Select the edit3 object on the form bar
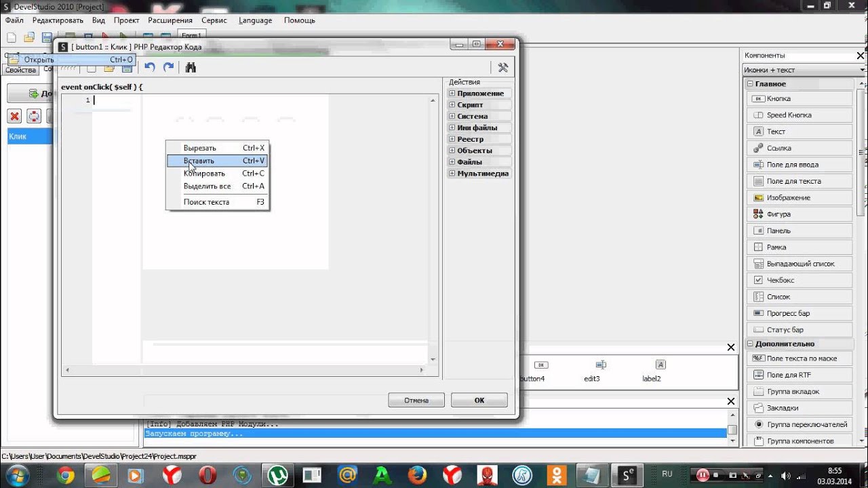The height and width of the screenshot is (488, 868). point(592,371)
